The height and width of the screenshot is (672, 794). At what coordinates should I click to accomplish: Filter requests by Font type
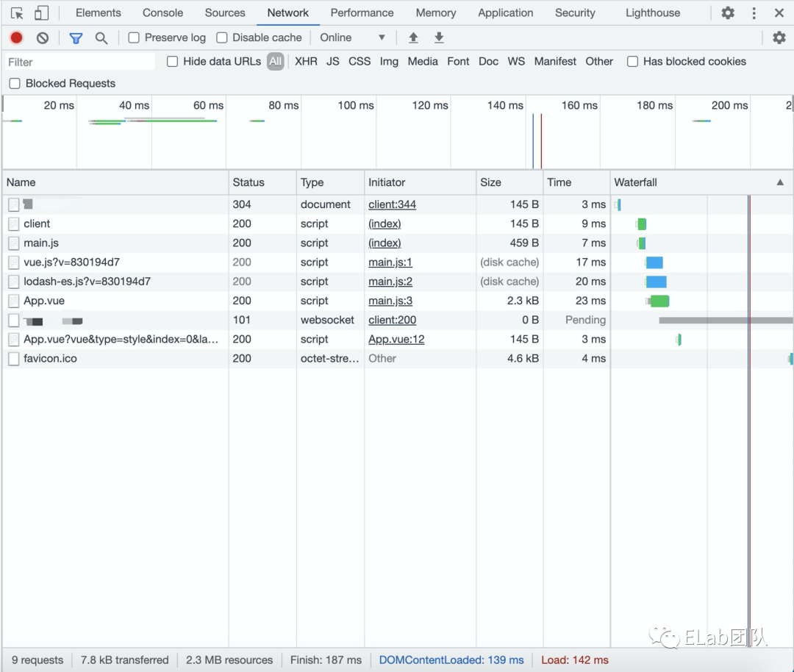(x=458, y=61)
